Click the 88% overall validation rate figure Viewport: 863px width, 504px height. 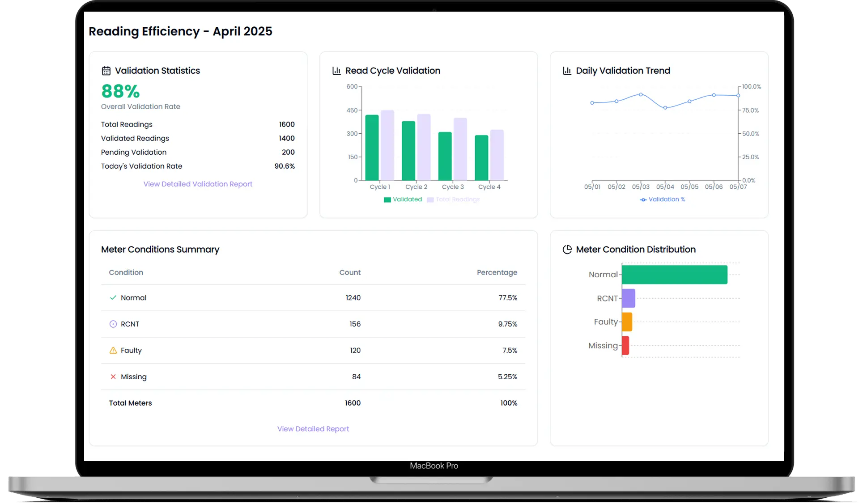pyautogui.click(x=120, y=91)
